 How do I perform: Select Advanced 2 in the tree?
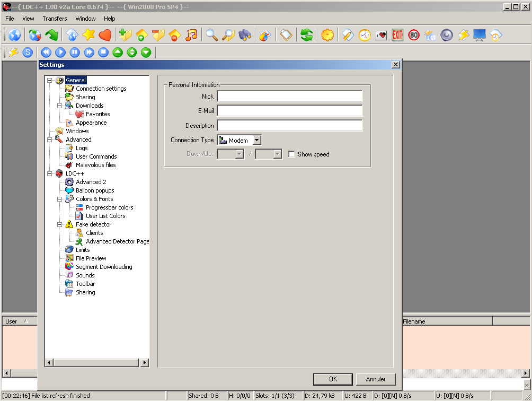point(91,182)
